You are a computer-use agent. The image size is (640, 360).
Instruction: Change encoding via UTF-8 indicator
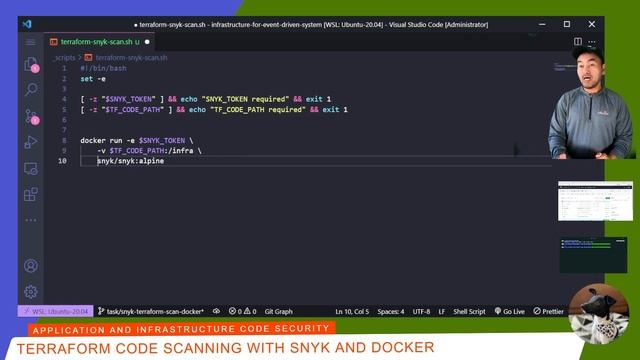point(421,311)
